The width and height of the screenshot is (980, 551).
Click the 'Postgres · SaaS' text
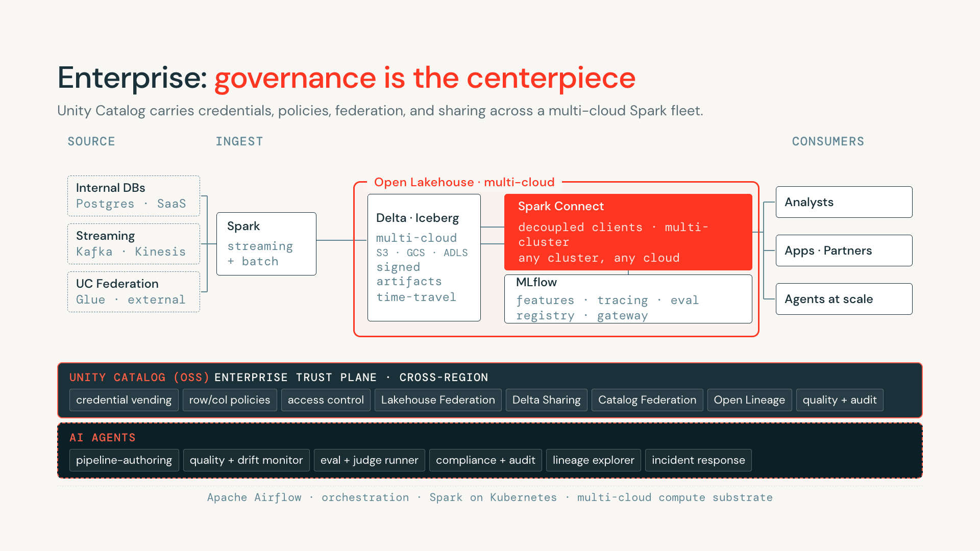pyautogui.click(x=131, y=204)
